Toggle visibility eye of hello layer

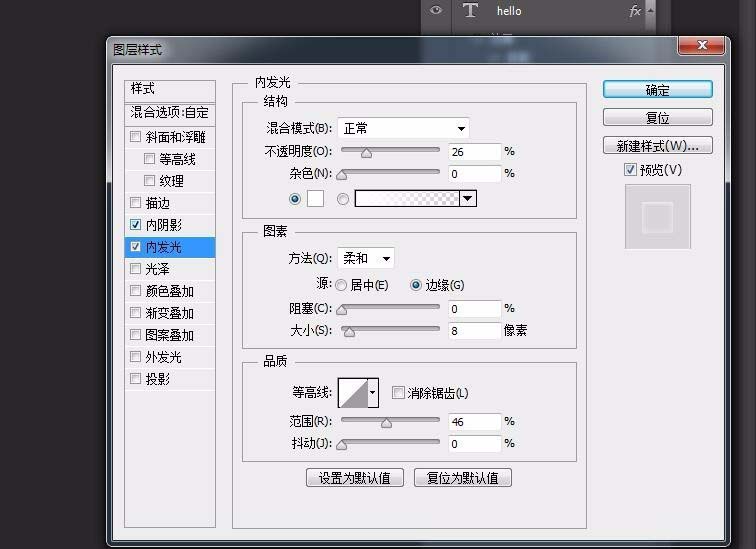pos(436,10)
